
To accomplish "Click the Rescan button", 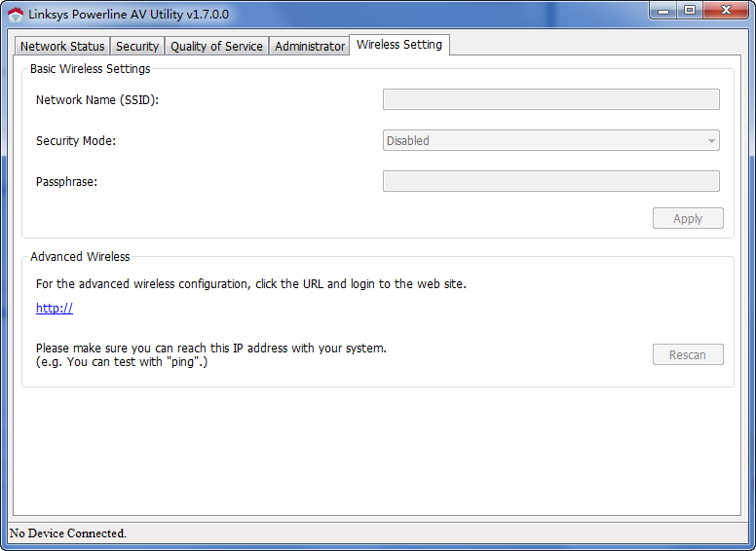I will (688, 354).
